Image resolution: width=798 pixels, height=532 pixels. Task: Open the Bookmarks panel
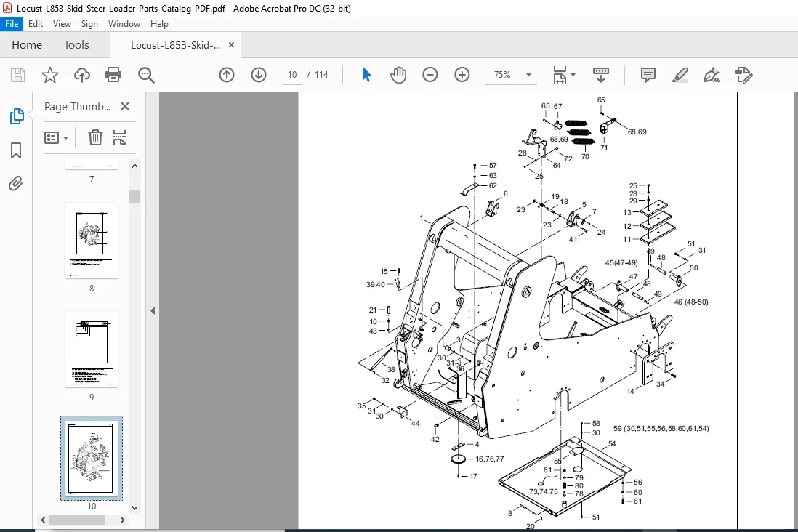coord(16,150)
